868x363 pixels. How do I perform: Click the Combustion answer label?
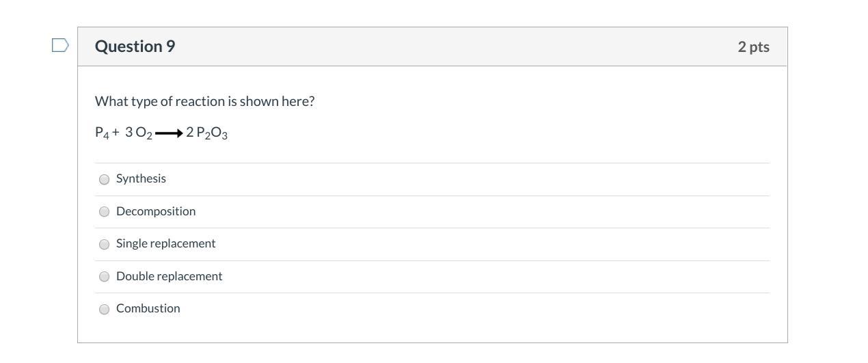[x=148, y=308]
